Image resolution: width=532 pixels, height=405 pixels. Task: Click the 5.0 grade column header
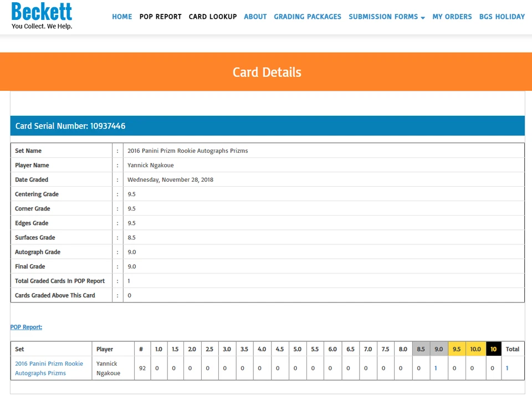pos(297,349)
